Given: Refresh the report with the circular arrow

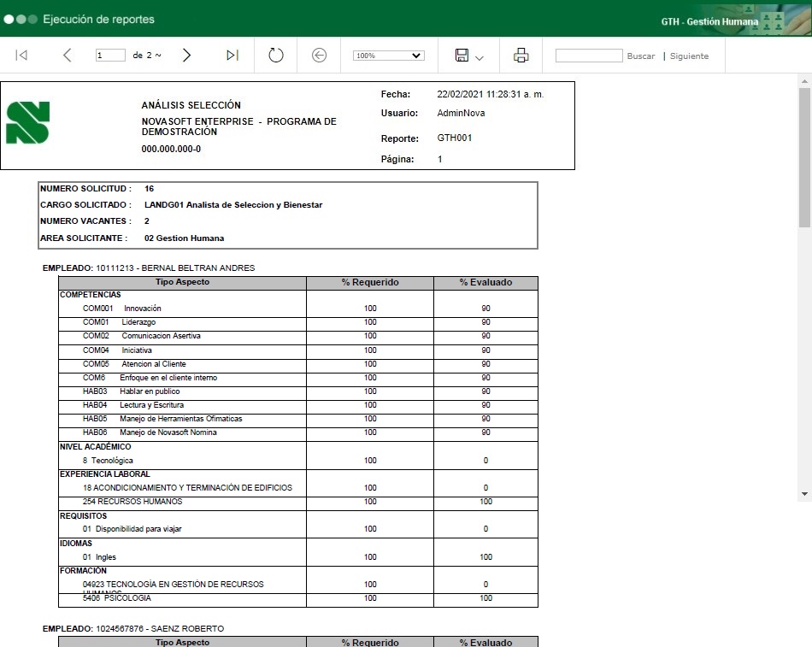Looking at the screenshot, I should 275,56.
